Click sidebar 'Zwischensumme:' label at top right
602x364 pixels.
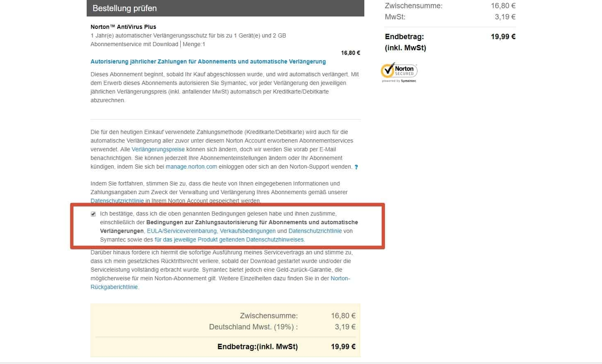click(x=413, y=6)
